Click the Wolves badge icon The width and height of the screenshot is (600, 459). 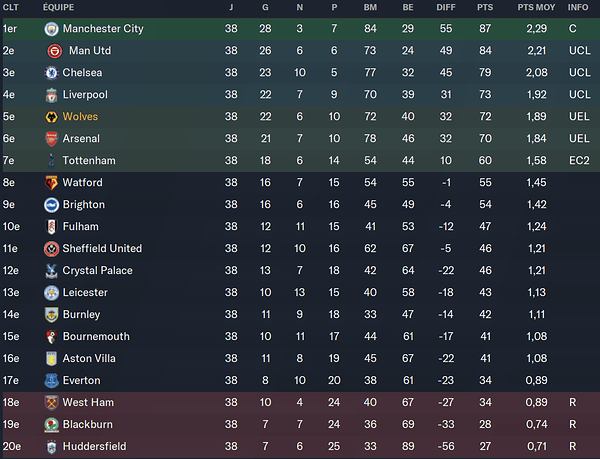(51, 117)
